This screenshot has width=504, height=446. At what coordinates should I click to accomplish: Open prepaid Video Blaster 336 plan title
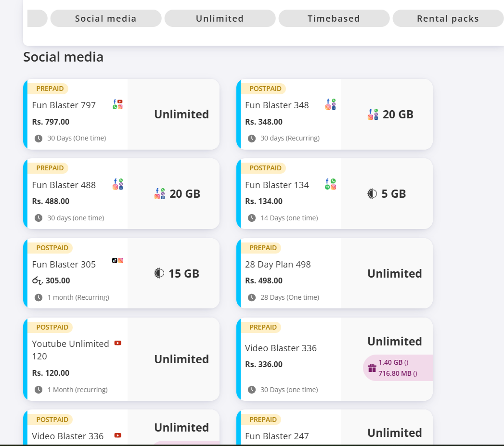[x=281, y=348]
